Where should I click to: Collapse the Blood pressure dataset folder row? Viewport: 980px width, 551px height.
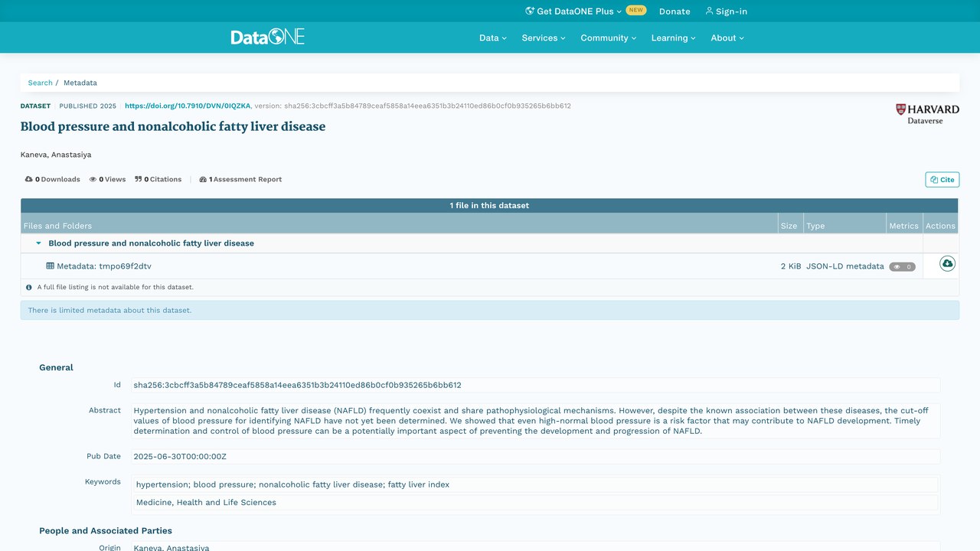point(38,243)
